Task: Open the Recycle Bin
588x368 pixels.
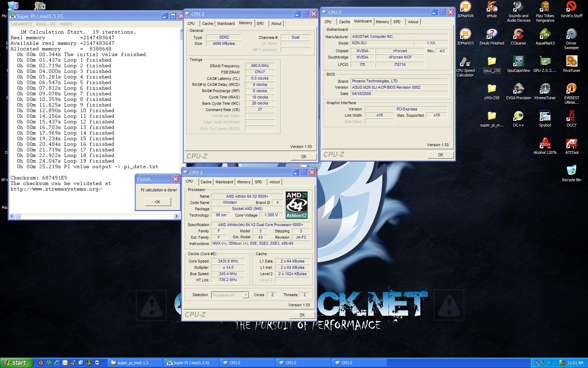Action: point(572,173)
